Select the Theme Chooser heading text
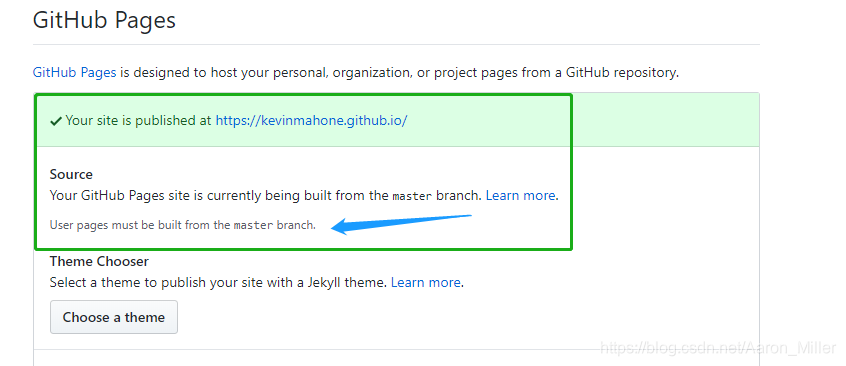The width and height of the screenshot is (846, 366). [x=99, y=261]
